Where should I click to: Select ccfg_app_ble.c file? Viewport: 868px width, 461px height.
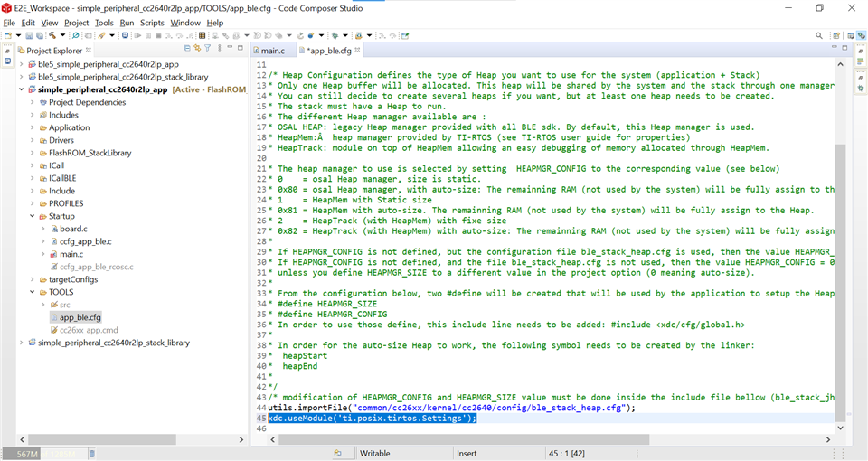[x=86, y=242]
